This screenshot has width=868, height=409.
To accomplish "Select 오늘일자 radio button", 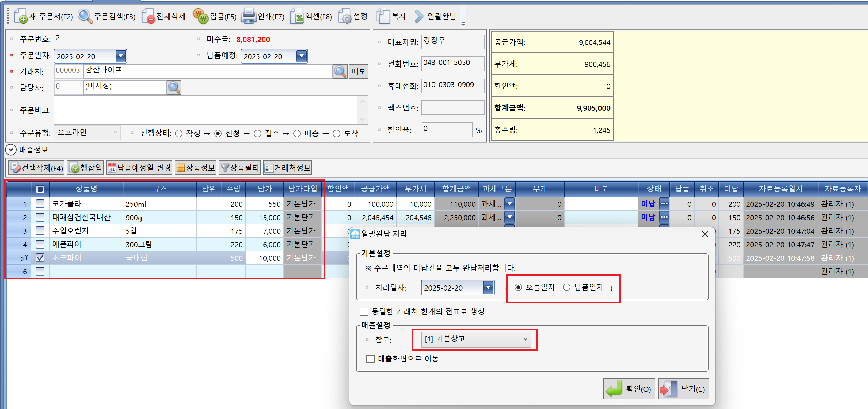I will 518,287.
